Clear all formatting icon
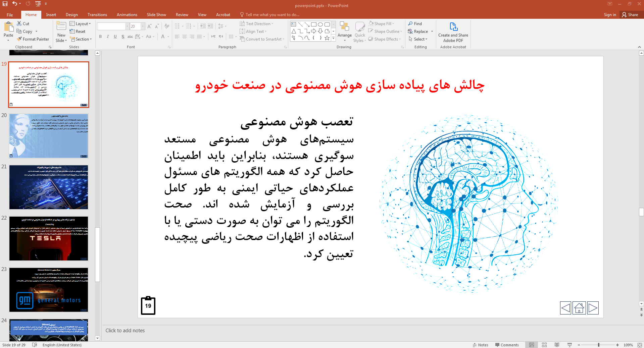The image size is (644, 348). pos(167,26)
